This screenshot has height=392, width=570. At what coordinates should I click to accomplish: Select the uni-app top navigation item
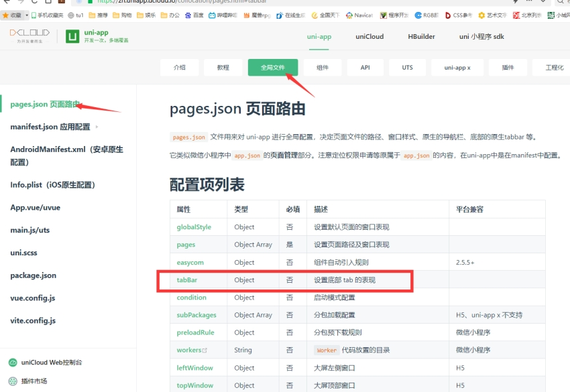click(319, 37)
